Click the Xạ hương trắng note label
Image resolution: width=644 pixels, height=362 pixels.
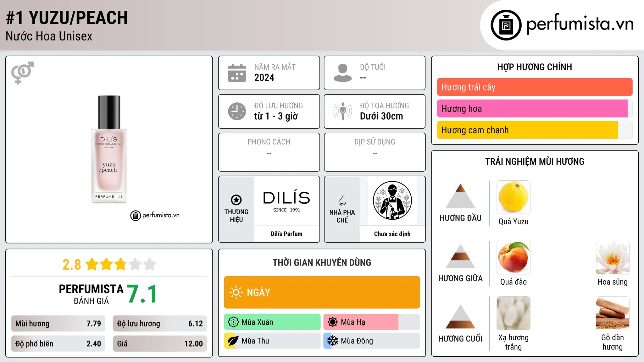(514, 342)
